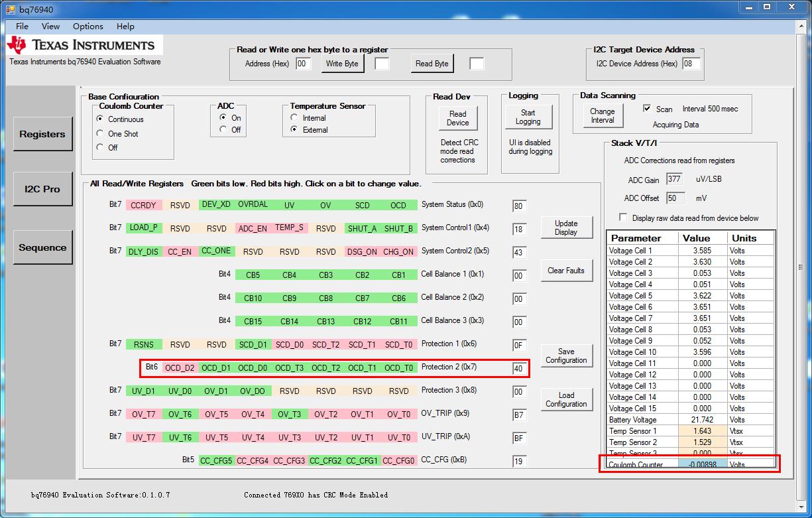Toggle the TEMP_S bit
The width and height of the screenshot is (812, 518).
[290, 227]
